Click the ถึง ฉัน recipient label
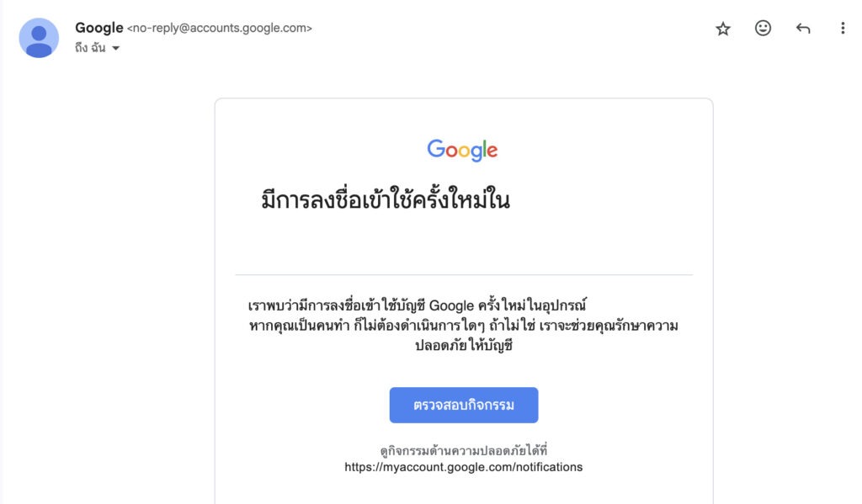The height and width of the screenshot is (504, 862). pyautogui.click(x=91, y=48)
